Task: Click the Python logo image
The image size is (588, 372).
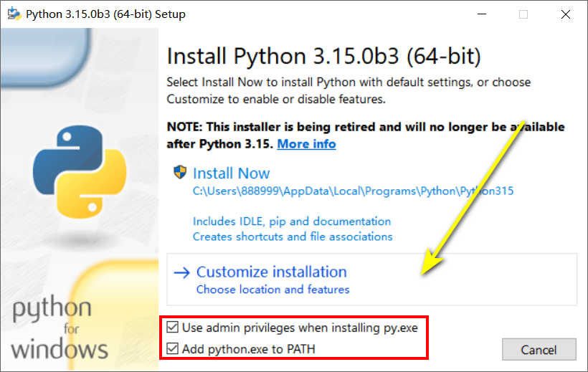Action: click(80, 172)
